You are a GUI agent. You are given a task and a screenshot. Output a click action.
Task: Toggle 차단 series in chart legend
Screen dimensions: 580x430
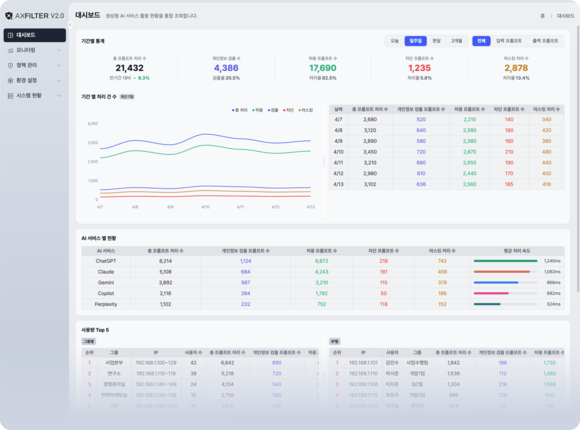coord(288,110)
